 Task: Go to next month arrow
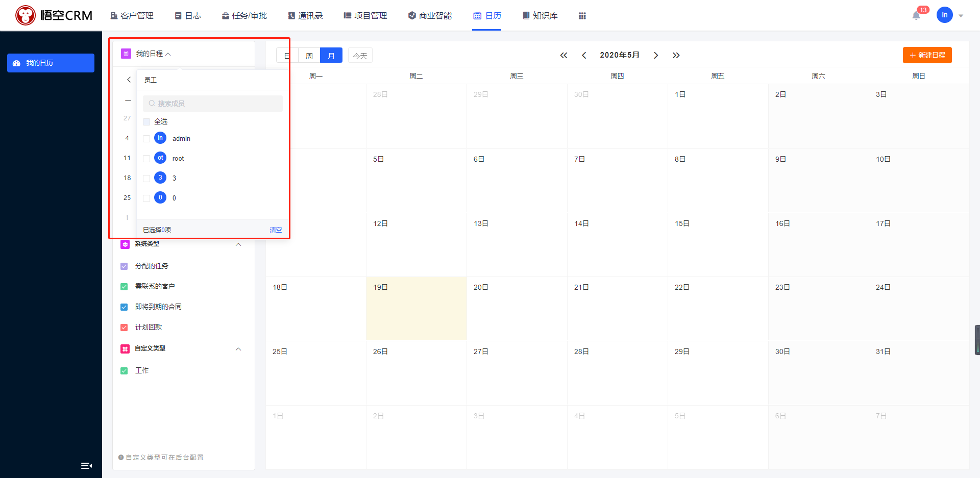coord(656,55)
